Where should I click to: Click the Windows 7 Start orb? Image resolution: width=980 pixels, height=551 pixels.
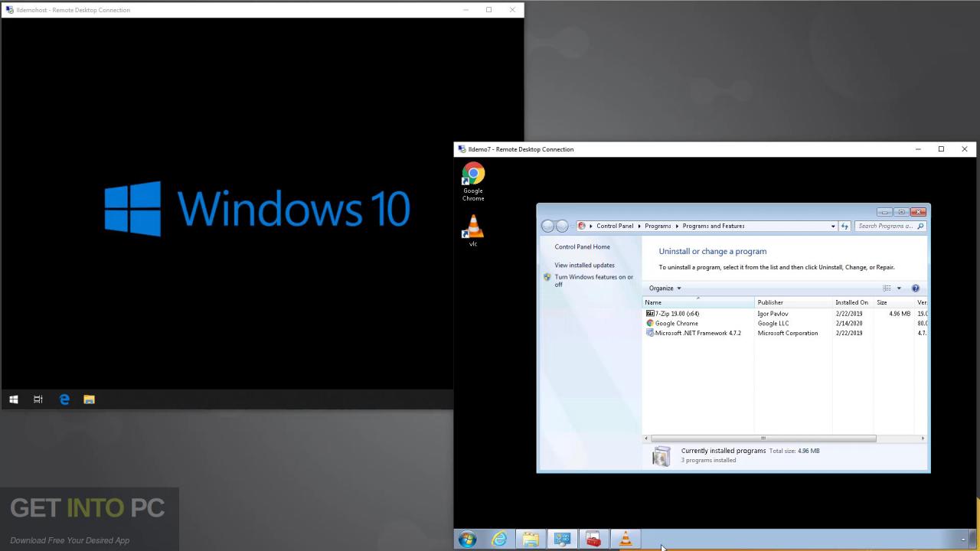point(467,539)
